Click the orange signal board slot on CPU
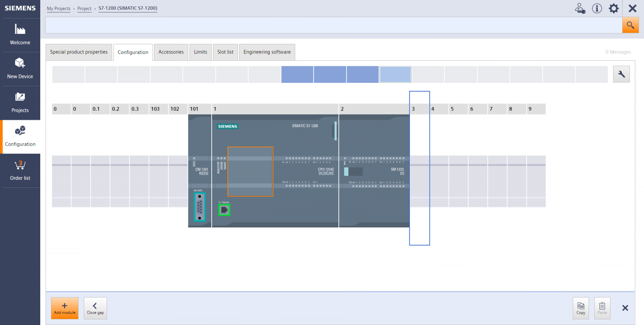Viewport: 644px width, 325px height. coord(250,171)
